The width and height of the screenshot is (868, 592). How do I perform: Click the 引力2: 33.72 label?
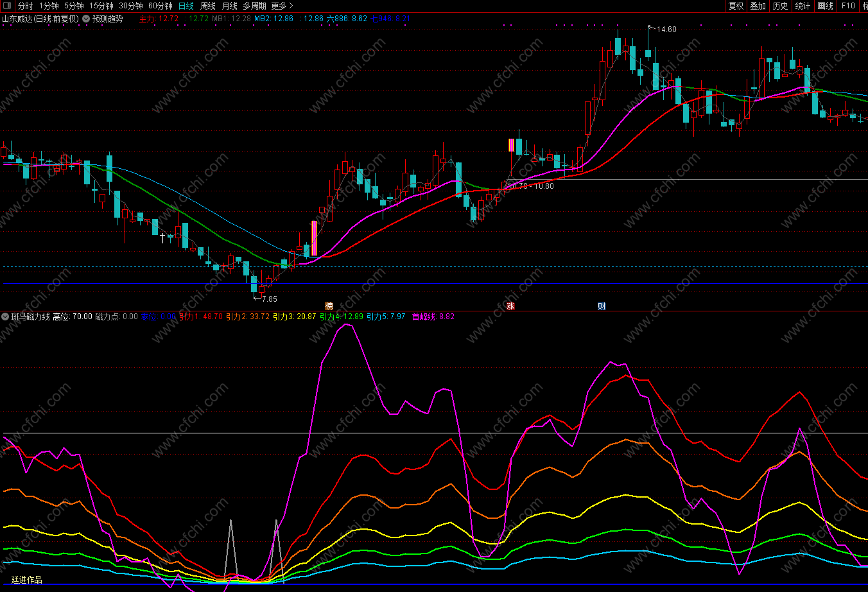[x=248, y=317]
